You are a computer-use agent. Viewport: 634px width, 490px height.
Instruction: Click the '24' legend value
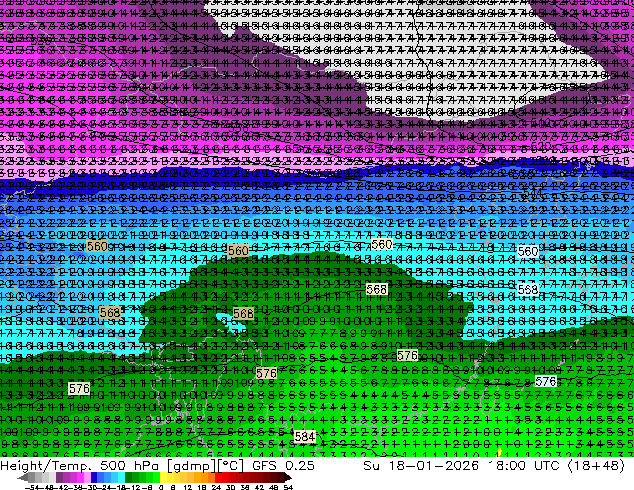(x=216, y=487)
